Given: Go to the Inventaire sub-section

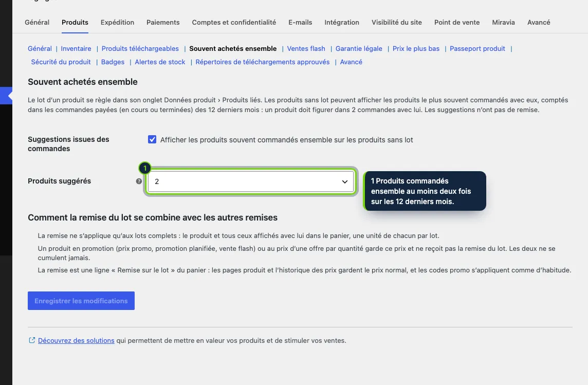Looking at the screenshot, I should click(76, 48).
